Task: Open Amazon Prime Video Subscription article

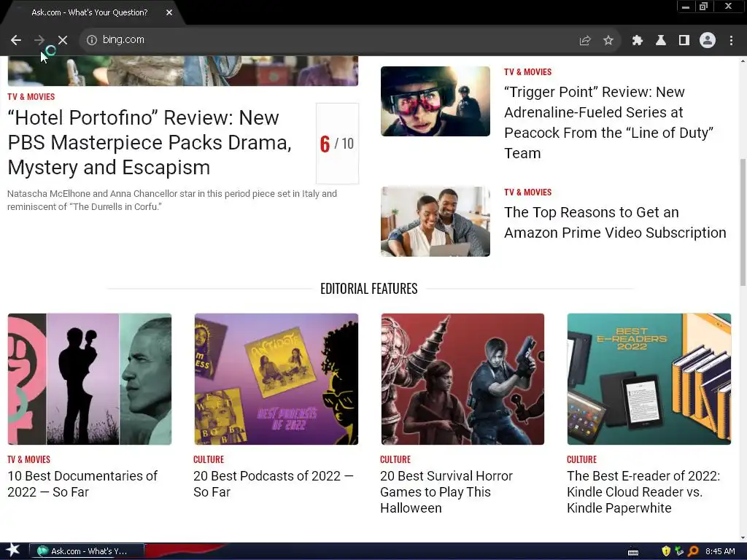Action: click(x=615, y=222)
